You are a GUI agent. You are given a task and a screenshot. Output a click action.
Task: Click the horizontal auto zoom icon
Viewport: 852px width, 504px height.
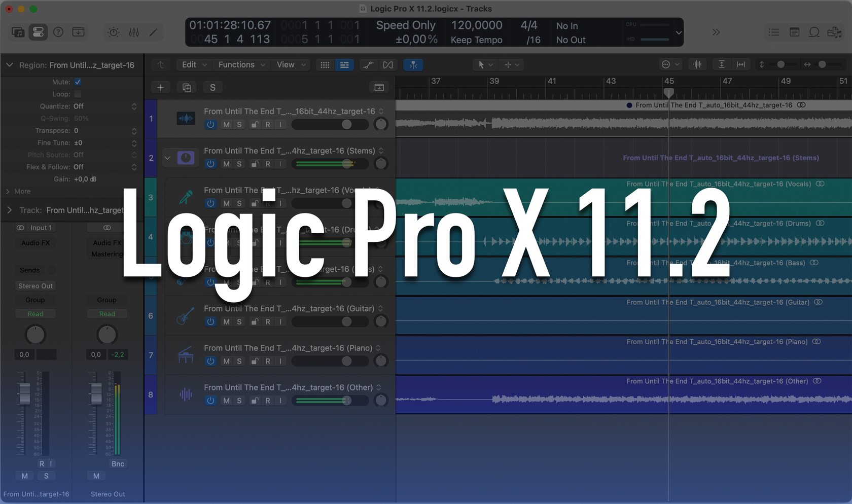click(741, 64)
